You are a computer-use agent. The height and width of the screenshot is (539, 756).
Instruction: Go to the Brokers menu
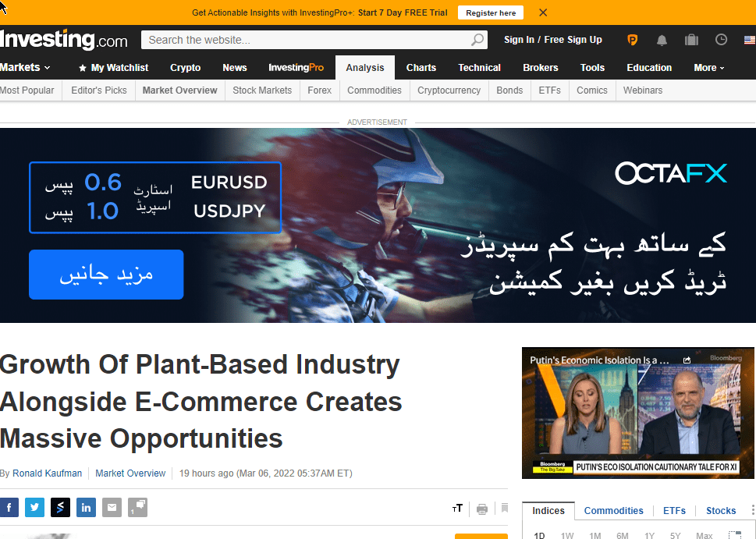tap(541, 68)
